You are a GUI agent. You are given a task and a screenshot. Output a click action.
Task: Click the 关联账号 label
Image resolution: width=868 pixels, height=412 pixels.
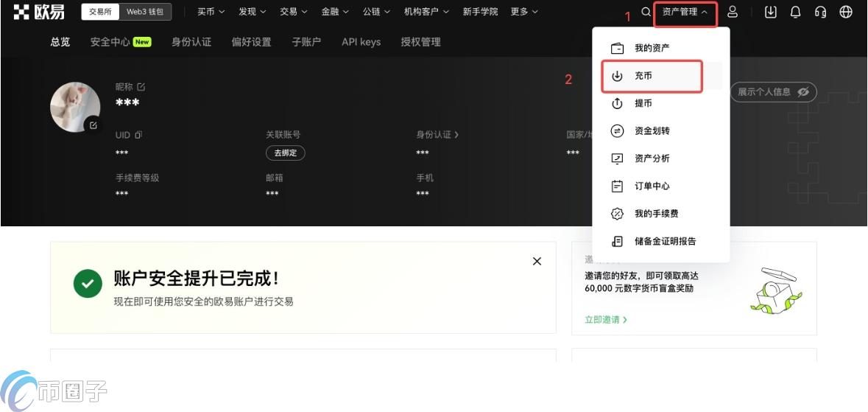tap(283, 134)
